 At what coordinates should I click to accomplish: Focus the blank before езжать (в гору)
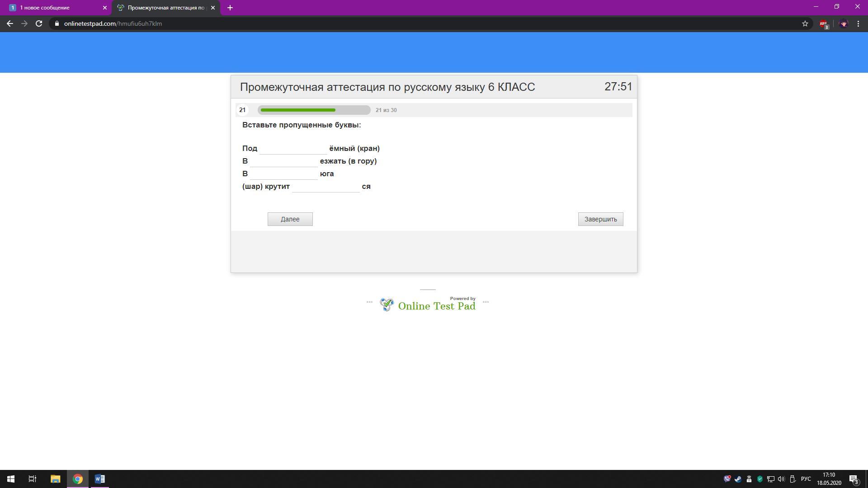[x=284, y=161]
